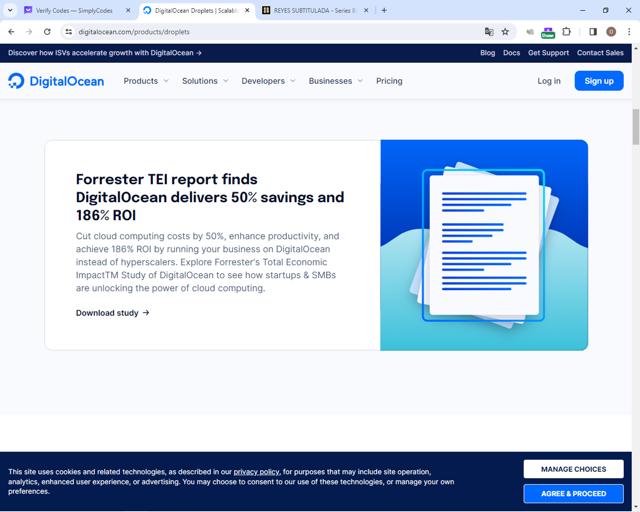Switch to the Verify Codes SimplyCodes tab

click(74, 11)
